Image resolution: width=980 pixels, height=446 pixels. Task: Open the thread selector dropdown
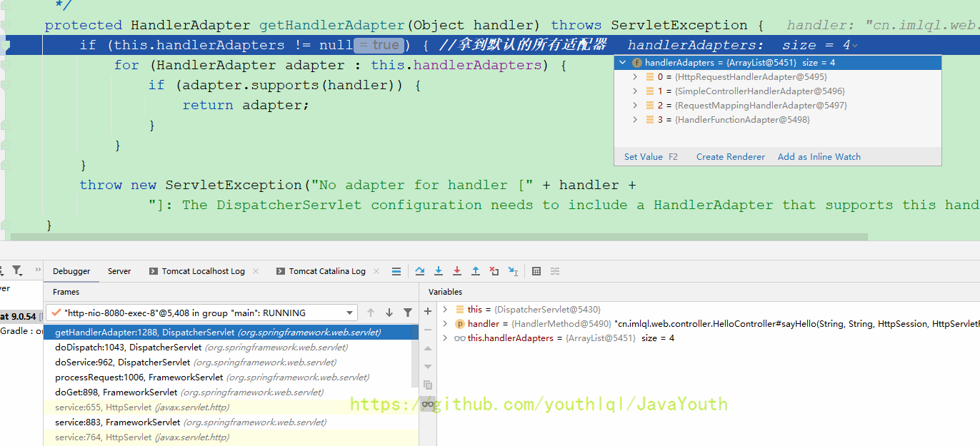[x=349, y=313]
